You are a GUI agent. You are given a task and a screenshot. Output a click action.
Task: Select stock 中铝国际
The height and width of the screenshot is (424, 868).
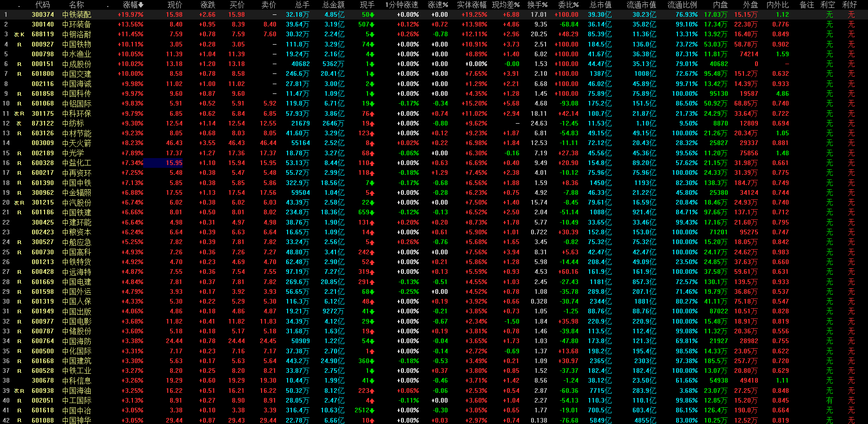click(x=77, y=104)
